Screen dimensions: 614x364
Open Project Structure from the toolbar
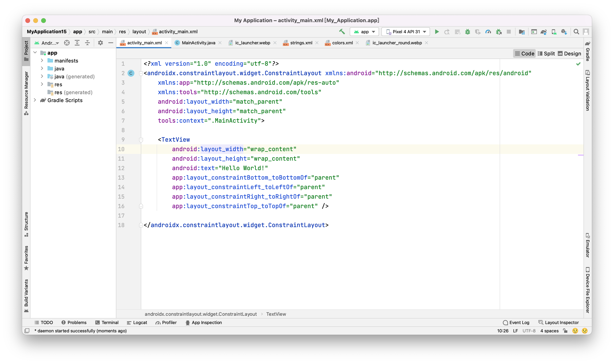pyautogui.click(x=522, y=32)
